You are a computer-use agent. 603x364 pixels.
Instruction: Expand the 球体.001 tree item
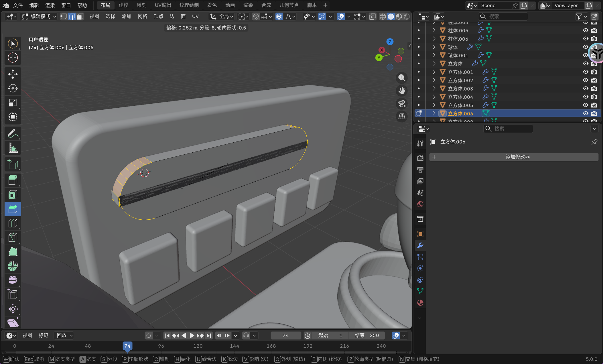pos(434,55)
